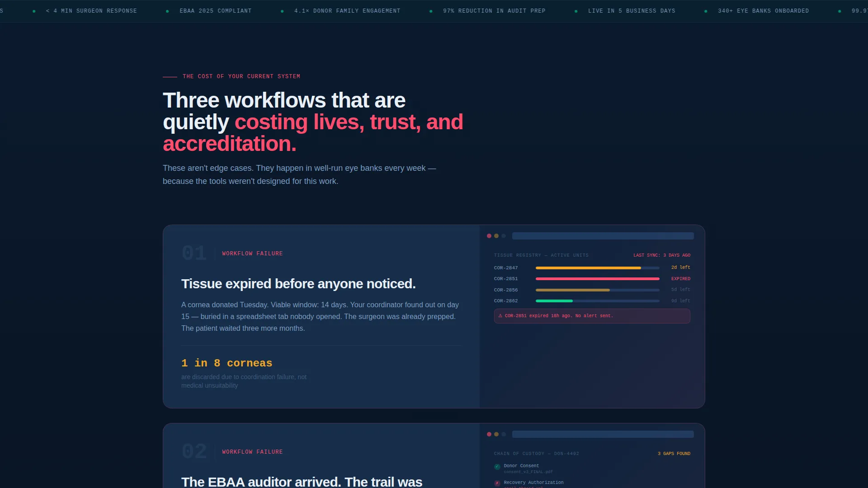Click 'TISSUE REGISTRY — ACTIVE UNITS' header
Image resolution: width=868 pixels, height=488 pixels.
tap(541, 255)
